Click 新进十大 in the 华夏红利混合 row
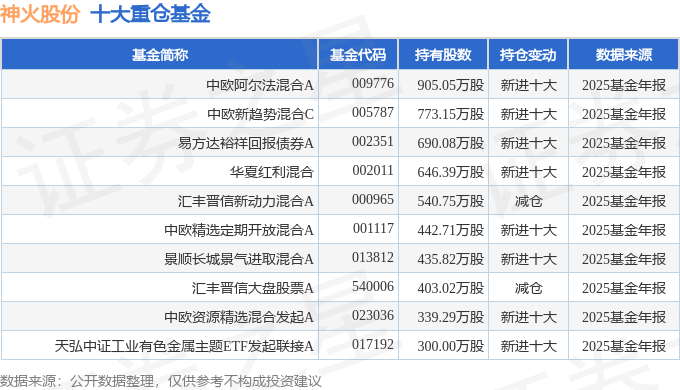Viewport: 680px width, 390px height. pos(528,172)
